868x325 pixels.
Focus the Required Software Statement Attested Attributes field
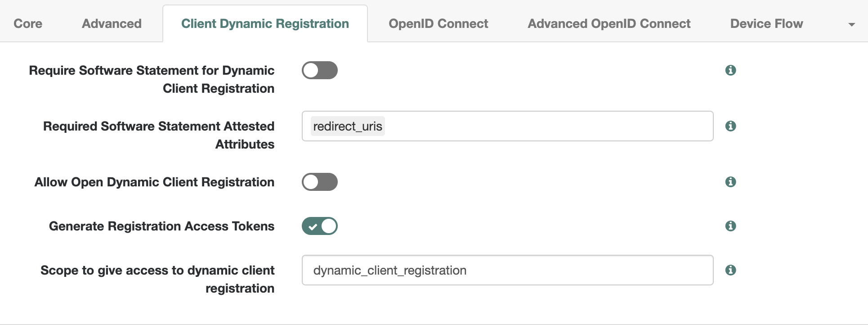point(540,126)
